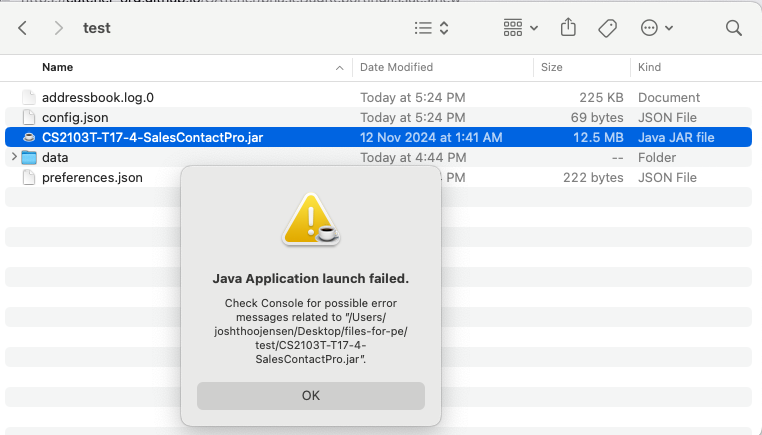The image size is (762, 435).
Task: Click the 69 bytes size value
Action: (x=597, y=117)
